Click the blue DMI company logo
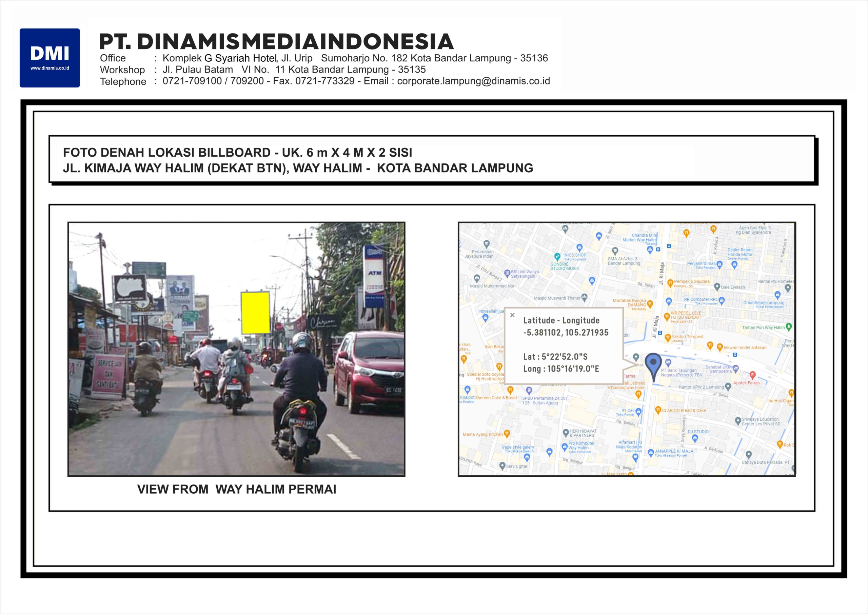 coord(50,58)
